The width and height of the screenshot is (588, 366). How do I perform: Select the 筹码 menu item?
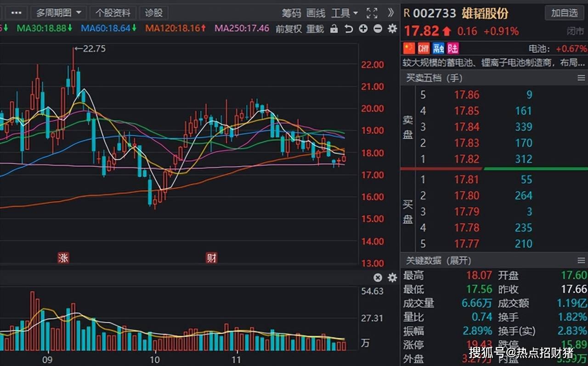pos(291,13)
